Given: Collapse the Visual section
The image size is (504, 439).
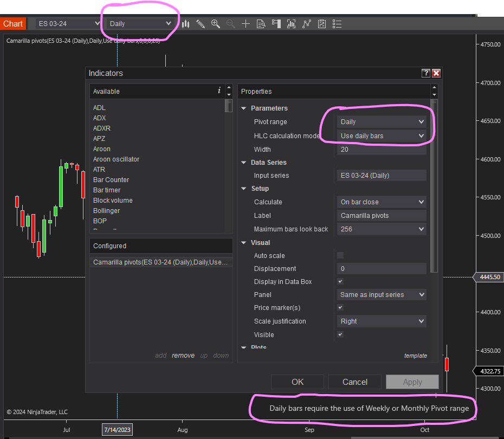Looking at the screenshot, I should pyautogui.click(x=244, y=243).
